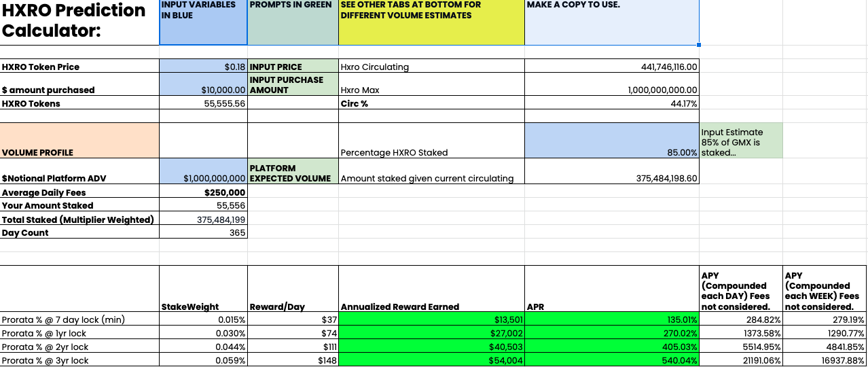Select the 1,000,000,000.00 max supply value
This screenshot has height=367, width=868.
coord(612,85)
